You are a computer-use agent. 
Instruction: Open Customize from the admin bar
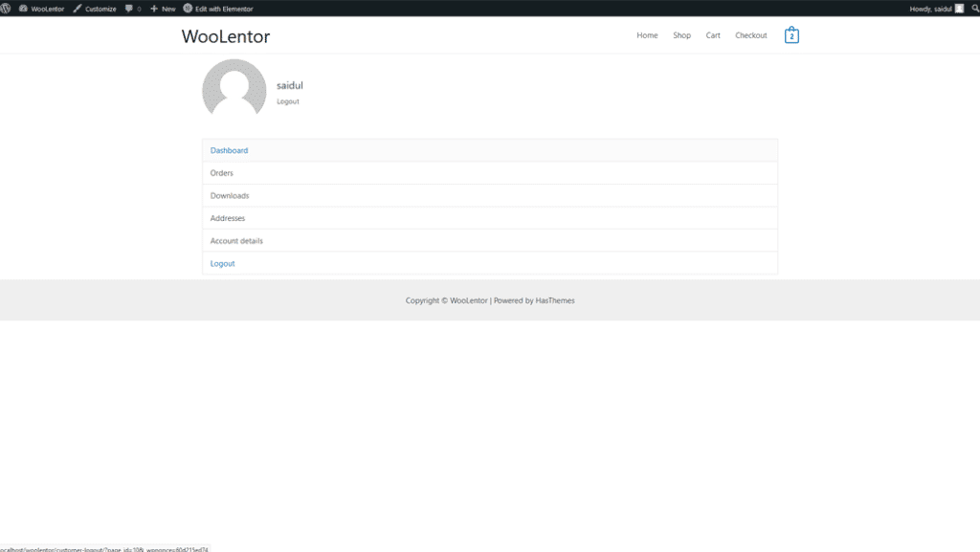point(95,9)
